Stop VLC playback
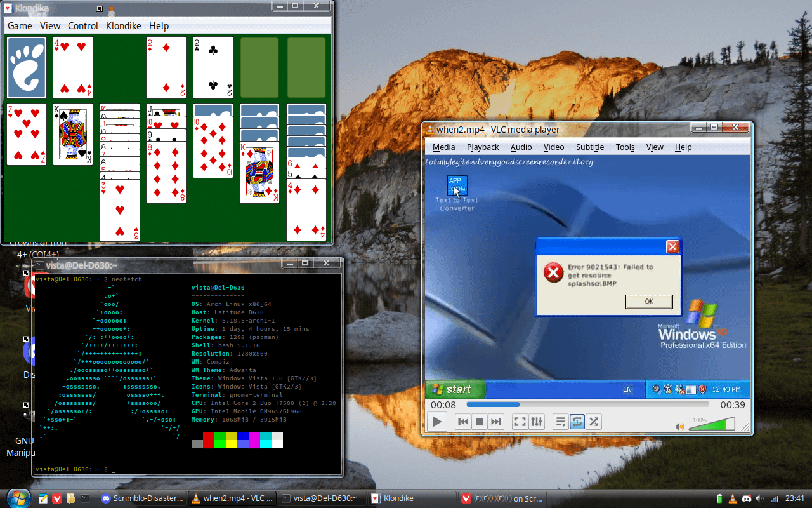The image size is (812, 508). [x=480, y=422]
